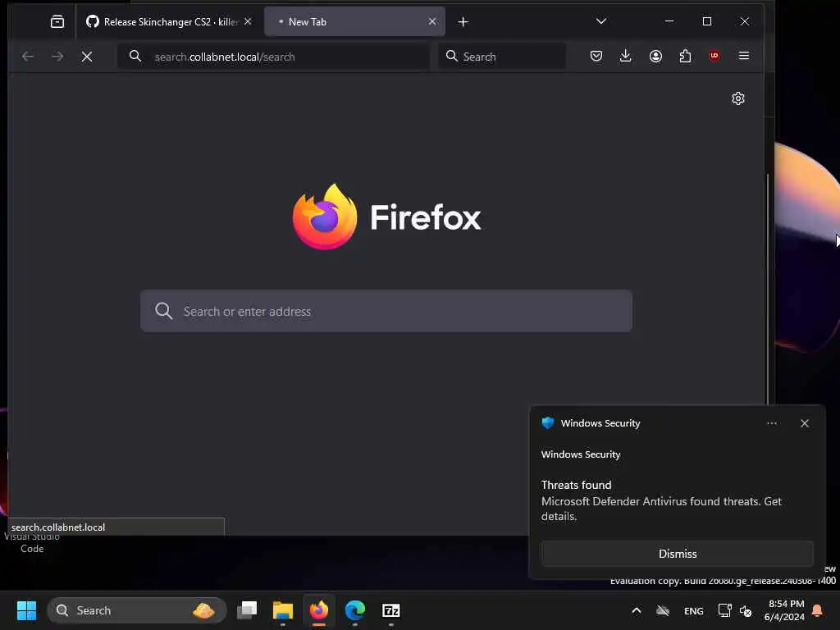This screenshot has height=630, width=840.
Task: Close the Release Skinchanger CS2 tab
Action: [x=248, y=21]
